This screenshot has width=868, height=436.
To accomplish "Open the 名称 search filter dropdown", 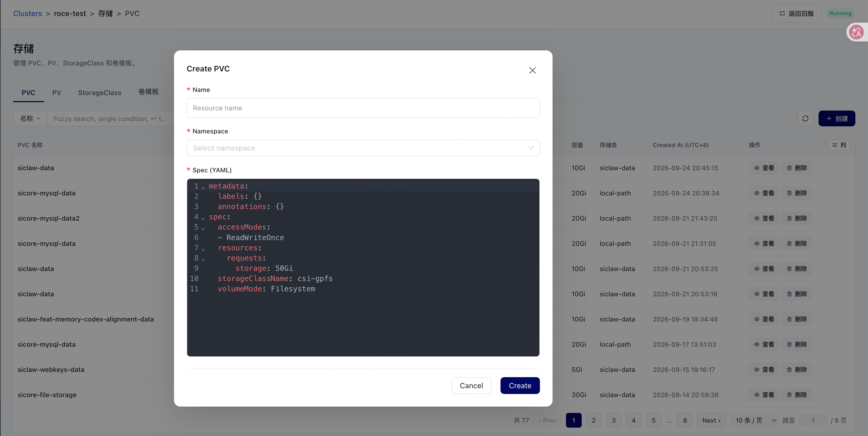I will 30,118.
